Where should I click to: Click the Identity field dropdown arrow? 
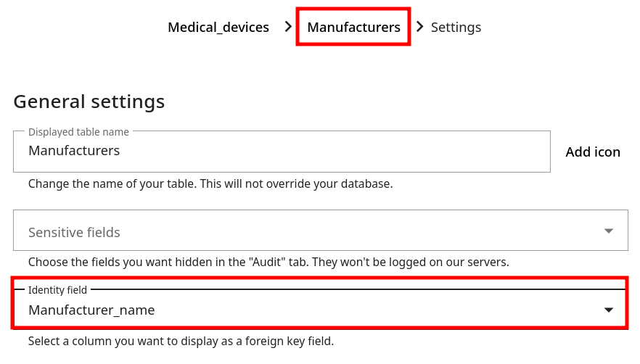(x=608, y=310)
